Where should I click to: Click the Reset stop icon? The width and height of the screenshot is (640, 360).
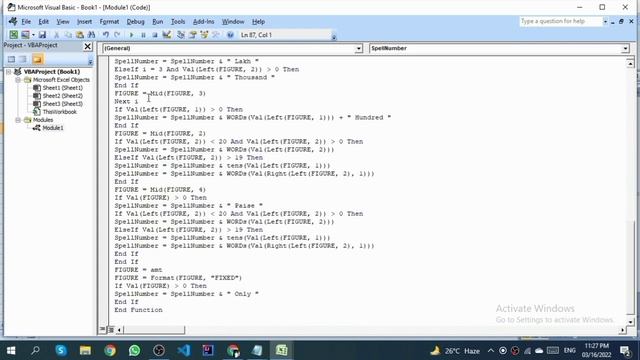[155, 35]
